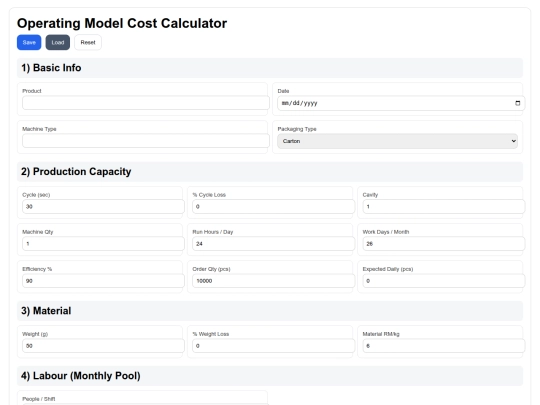Edit the Cycle (sec) field

(103, 207)
